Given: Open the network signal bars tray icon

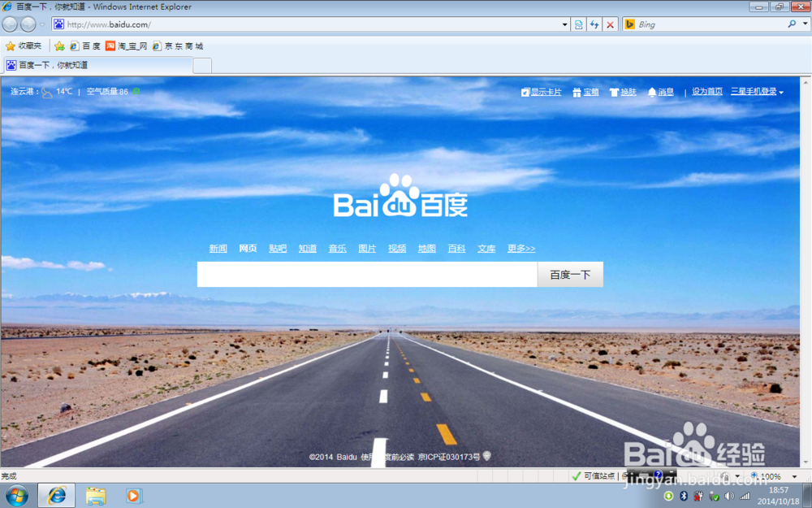Looking at the screenshot, I should [x=745, y=496].
